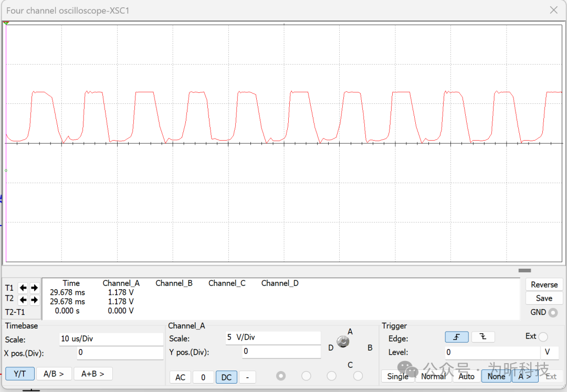Enable the Ext trigger radio button
The image size is (567, 392).
click(543, 337)
